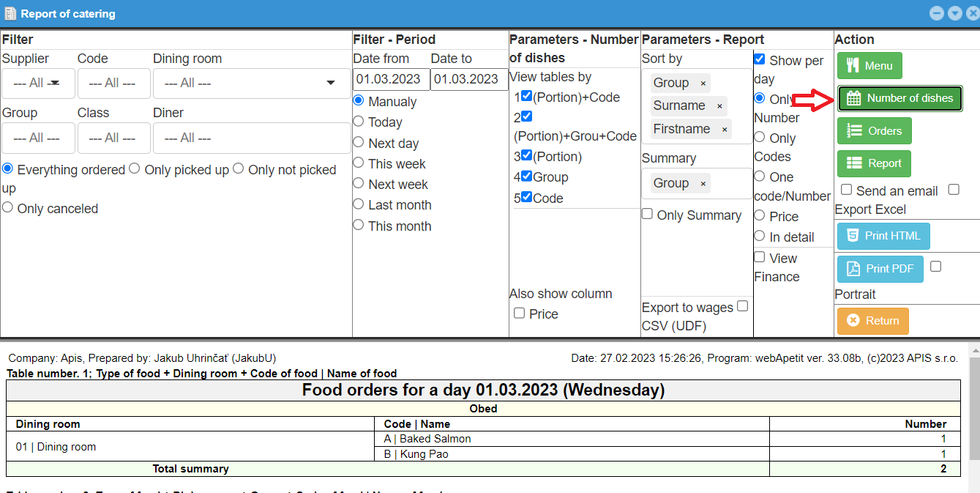Viewport: 980px width, 493px height.
Task: Click the green Report button
Action: click(874, 163)
